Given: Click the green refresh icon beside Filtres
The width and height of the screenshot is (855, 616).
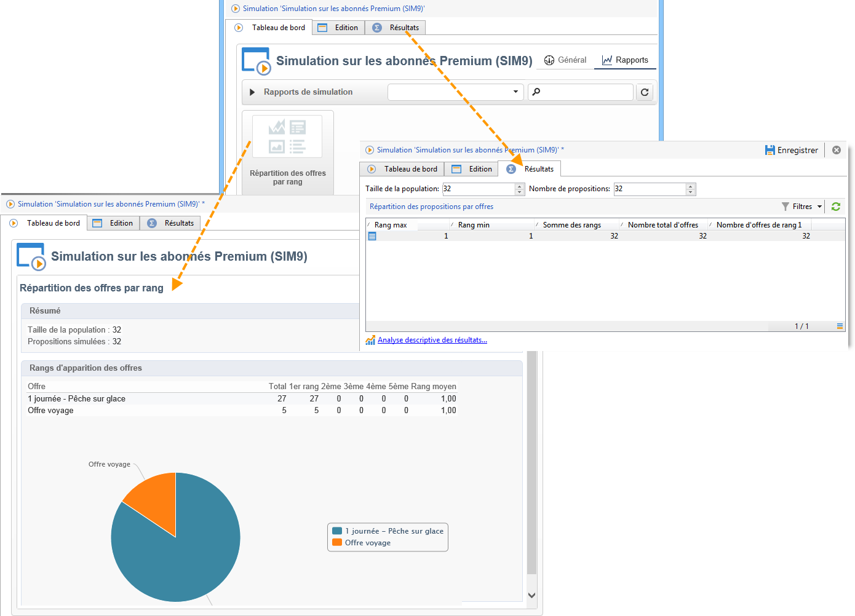Looking at the screenshot, I should [836, 207].
